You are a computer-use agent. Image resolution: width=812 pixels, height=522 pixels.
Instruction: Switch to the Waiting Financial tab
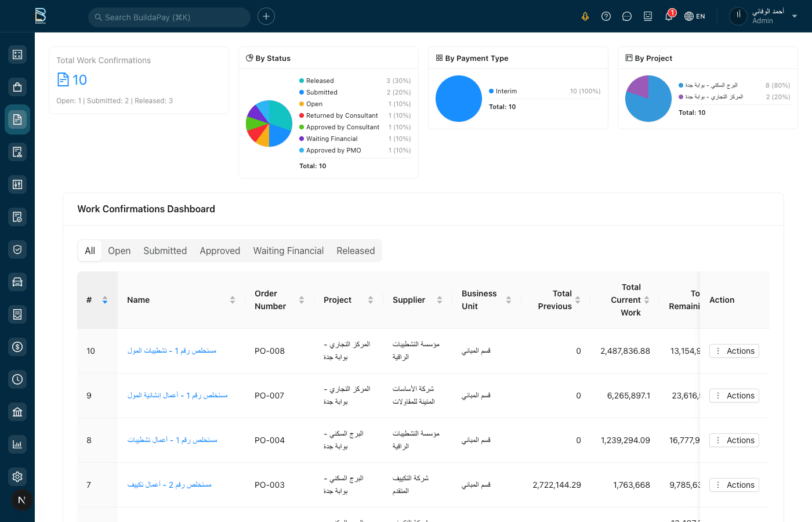288,251
